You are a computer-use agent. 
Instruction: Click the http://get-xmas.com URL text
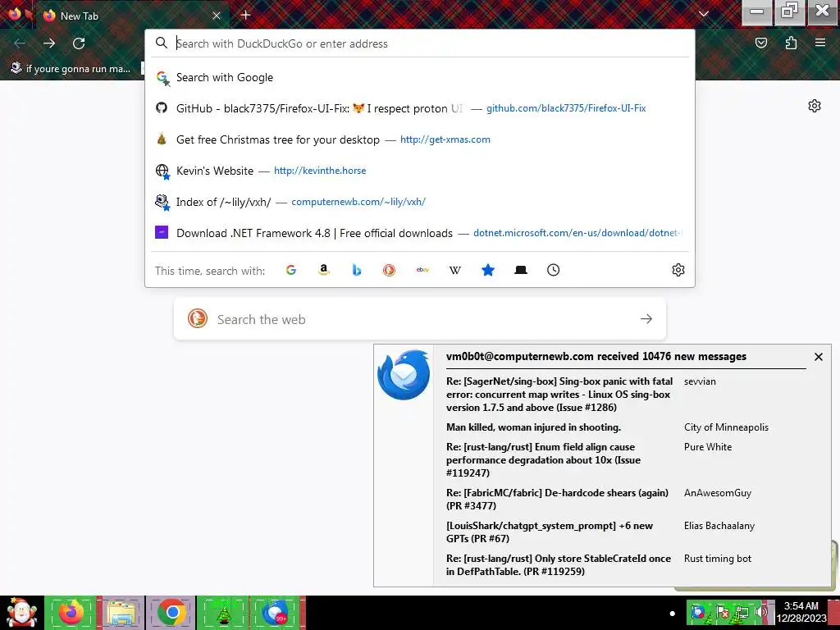pos(445,139)
